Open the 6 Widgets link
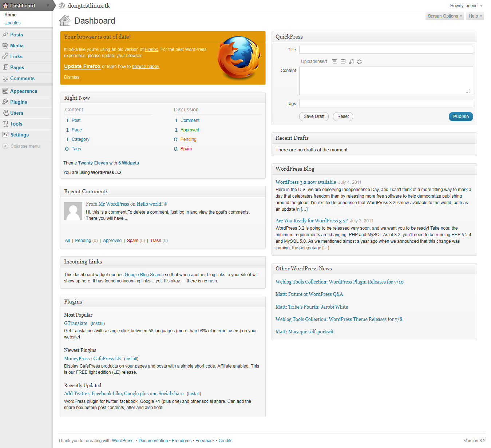The width and height of the screenshot is (491, 448). pos(128,163)
